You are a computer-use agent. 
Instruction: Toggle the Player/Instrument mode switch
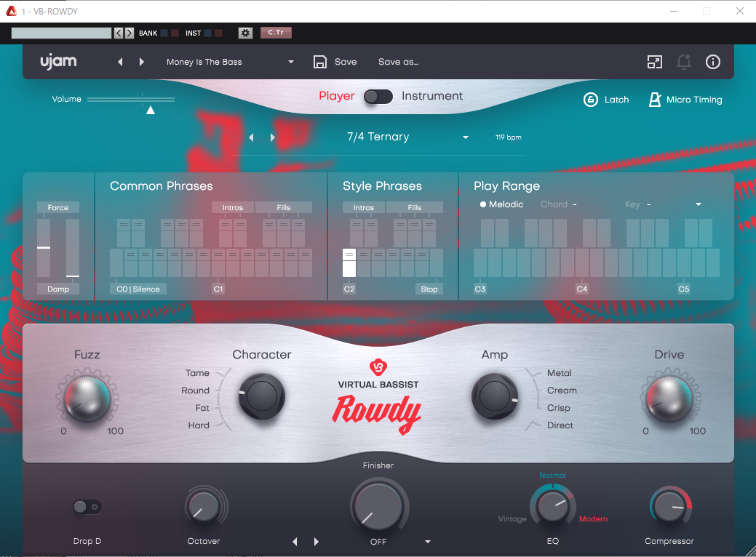click(x=378, y=96)
